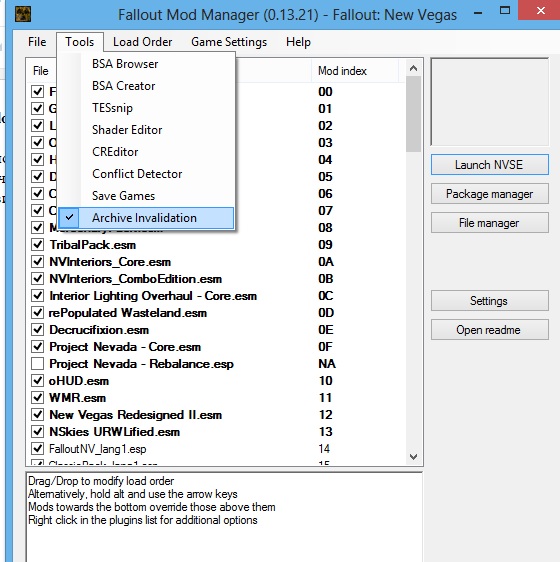Click the Mod index column header
Screen dimensions: 560x562
point(355,71)
